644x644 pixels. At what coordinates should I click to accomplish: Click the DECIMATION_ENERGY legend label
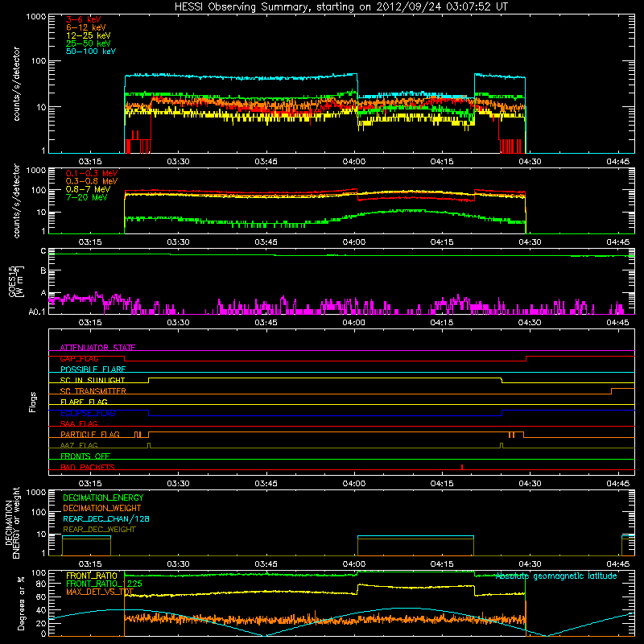tap(103, 497)
